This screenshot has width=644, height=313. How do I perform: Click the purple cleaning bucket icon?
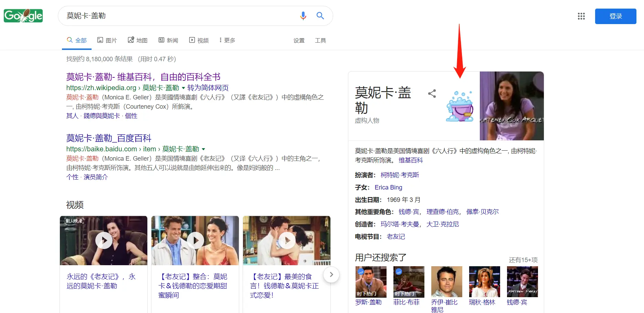coord(460,106)
